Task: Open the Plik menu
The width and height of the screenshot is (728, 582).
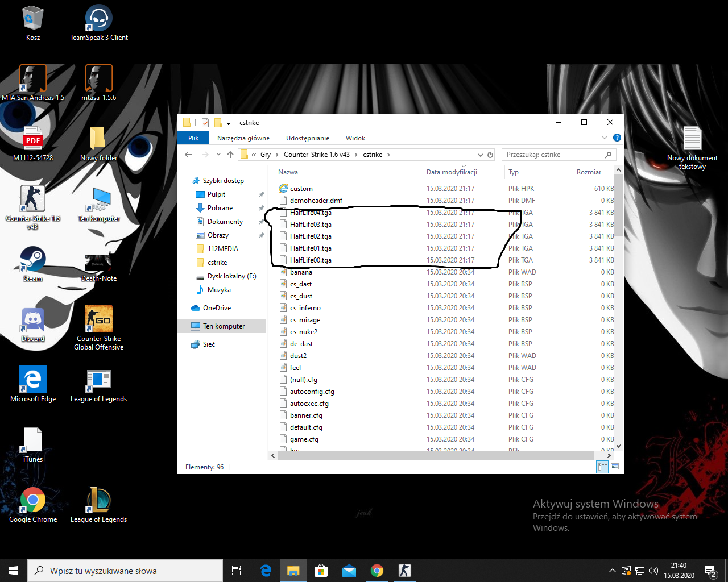Action: pos(193,138)
